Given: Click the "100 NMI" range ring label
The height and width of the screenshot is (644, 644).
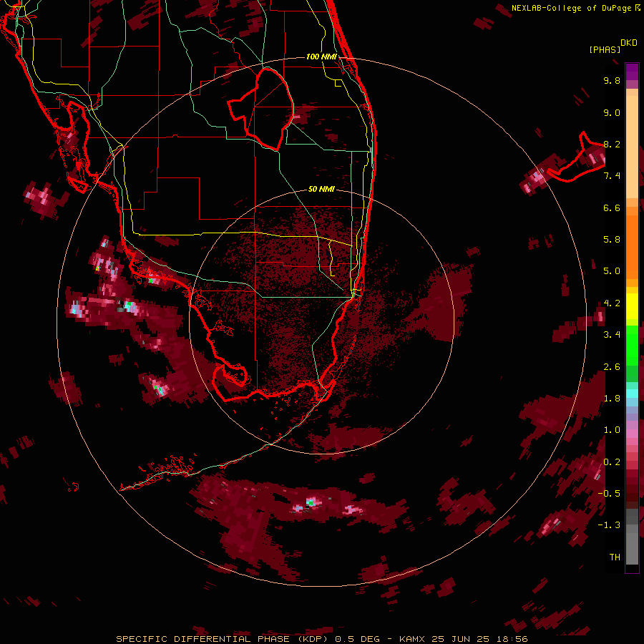Looking at the screenshot, I should 321,57.
